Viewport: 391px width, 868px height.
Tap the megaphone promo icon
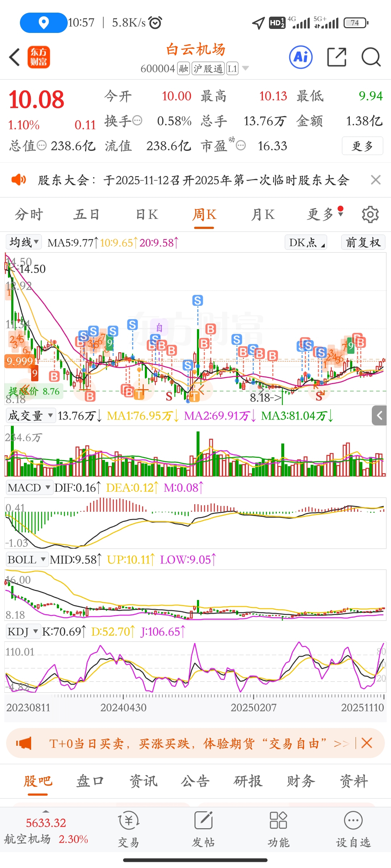pyautogui.click(x=24, y=744)
